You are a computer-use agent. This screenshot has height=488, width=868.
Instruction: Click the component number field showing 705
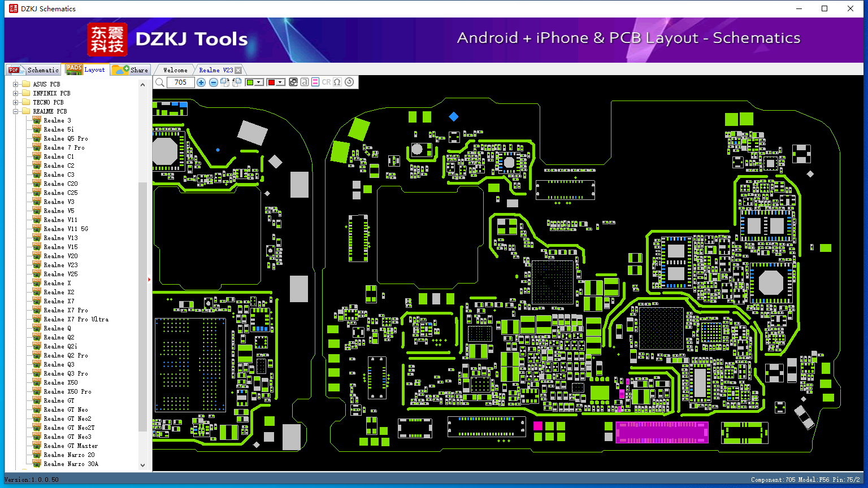[181, 82]
